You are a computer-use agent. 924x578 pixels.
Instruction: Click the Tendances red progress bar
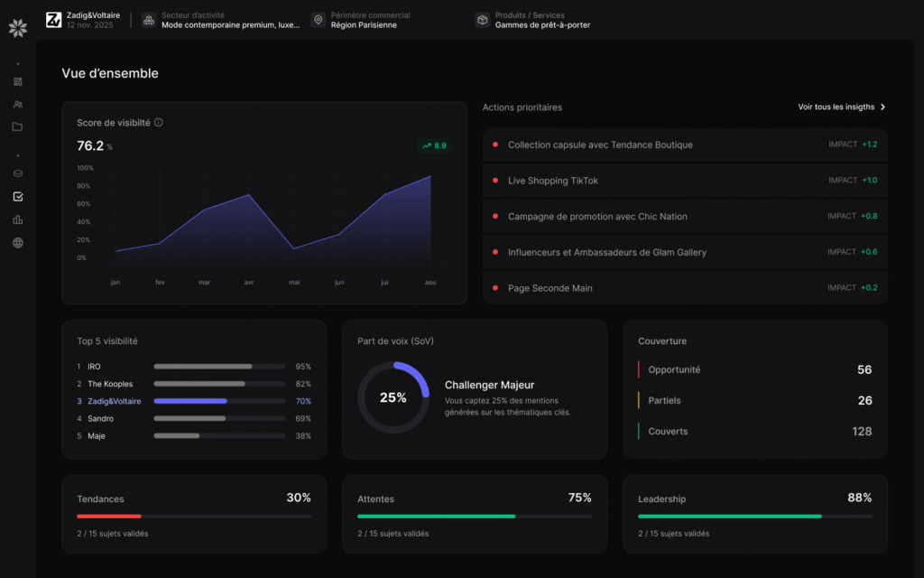pyautogui.click(x=108, y=516)
